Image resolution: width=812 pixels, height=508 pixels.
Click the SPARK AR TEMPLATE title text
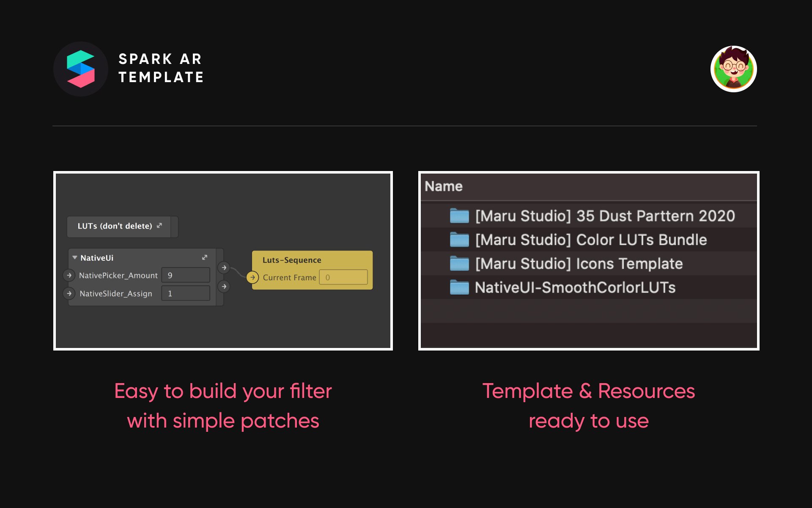tap(161, 68)
